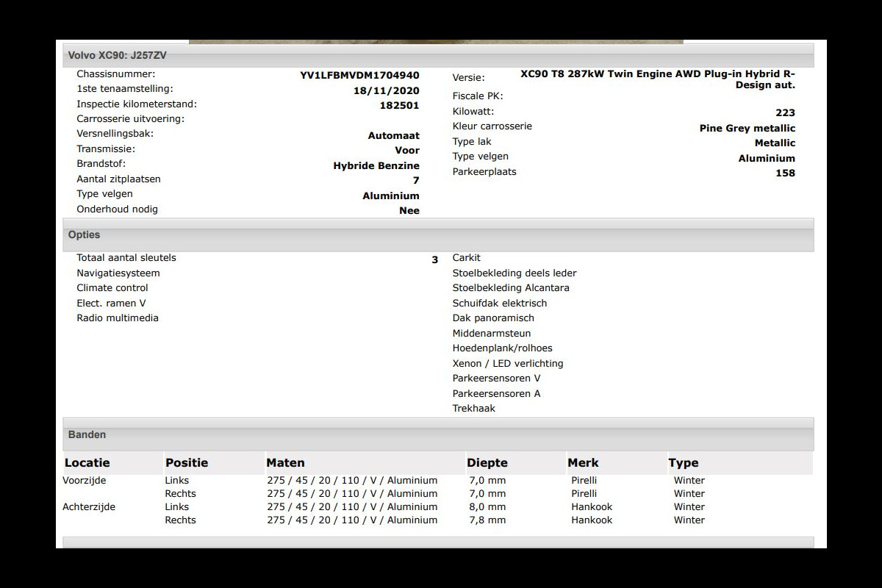Viewport: 882px width, 588px height.
Task: Click the Navigatiesysteem option
Action: click(118, 273)
